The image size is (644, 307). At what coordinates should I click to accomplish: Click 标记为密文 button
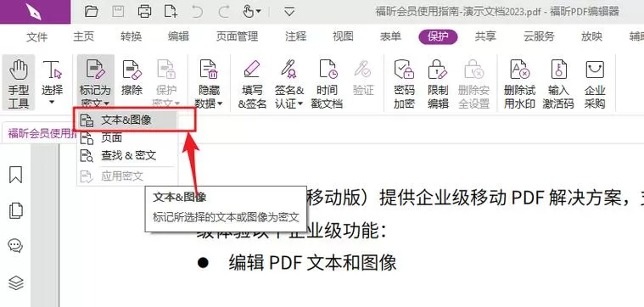click(95, 83)
